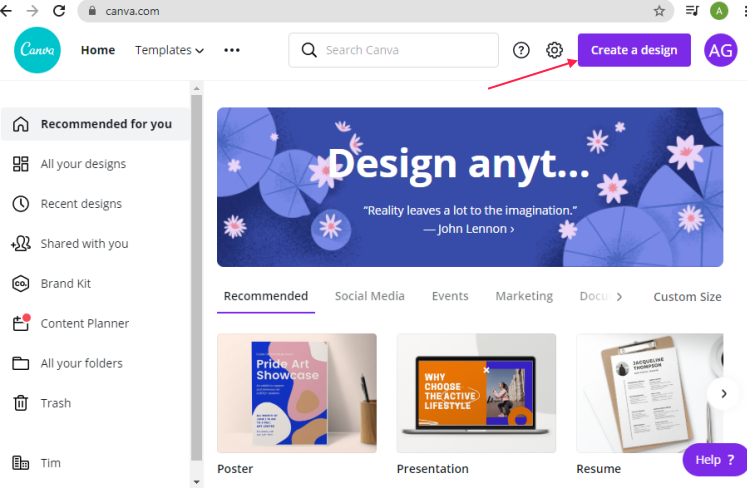This screenshot has height=488, width=747.
Task: Click the grid icon for All your designs
Action: [x=20, y=164]
